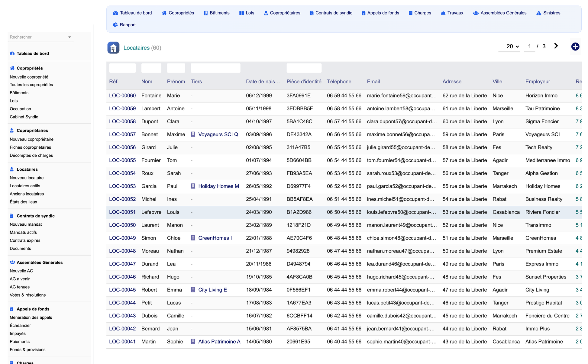
Task: Click the Contrats de syndic document icon in top menu
Action: (312, 13)
